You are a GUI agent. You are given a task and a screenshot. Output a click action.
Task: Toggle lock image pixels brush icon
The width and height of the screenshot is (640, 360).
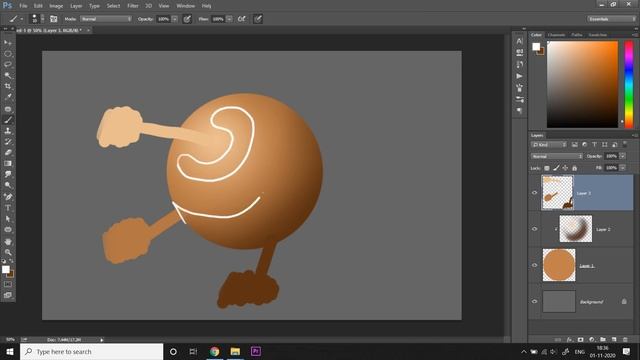[x=556, y=168]
